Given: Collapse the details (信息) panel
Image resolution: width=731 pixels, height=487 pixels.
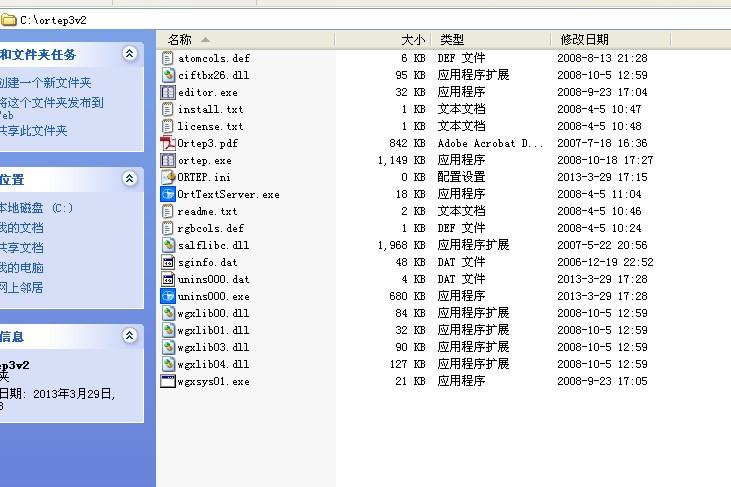Looking at the screenshot, I should pyautogui.click(x=130, y=335).
